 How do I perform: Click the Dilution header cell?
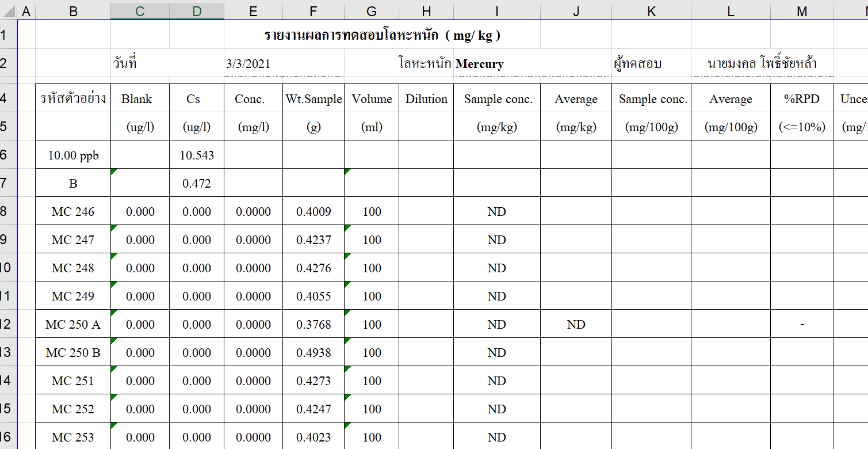coord(426,98)
